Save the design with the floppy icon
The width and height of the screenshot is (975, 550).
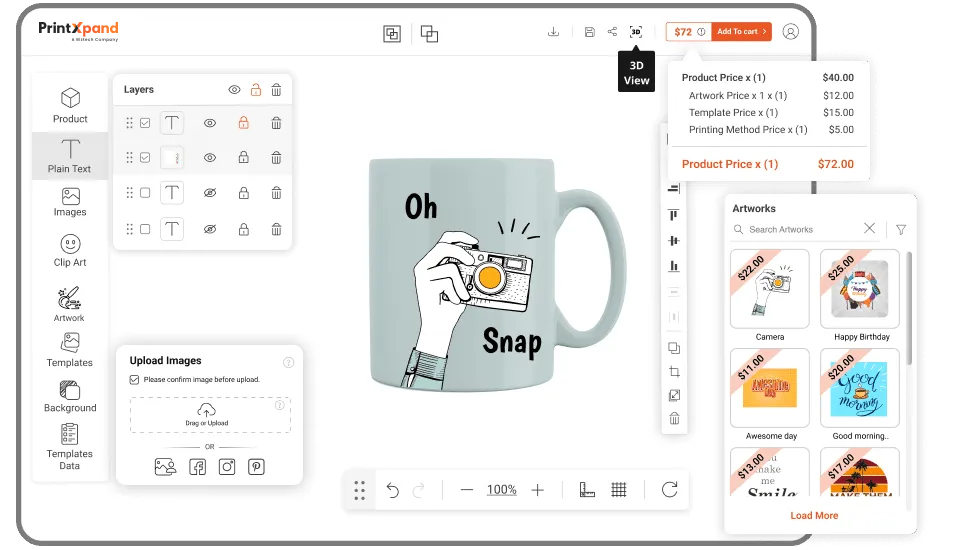click(589, 32)
